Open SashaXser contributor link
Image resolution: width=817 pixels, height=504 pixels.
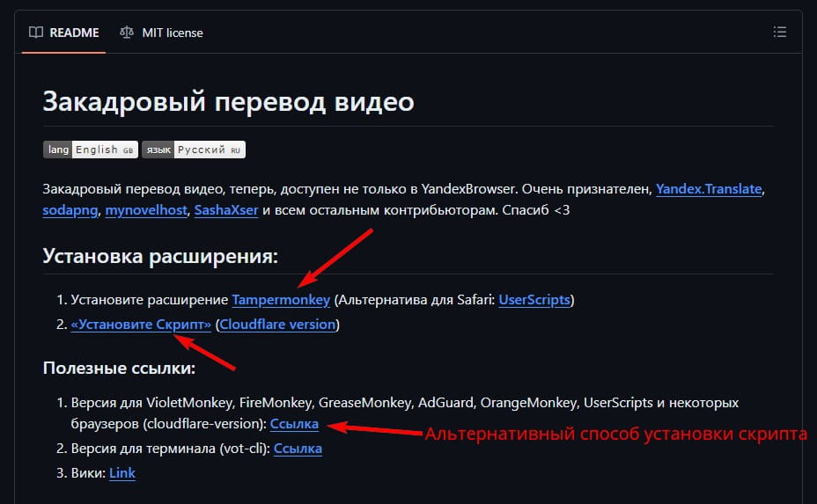[226, 210]
